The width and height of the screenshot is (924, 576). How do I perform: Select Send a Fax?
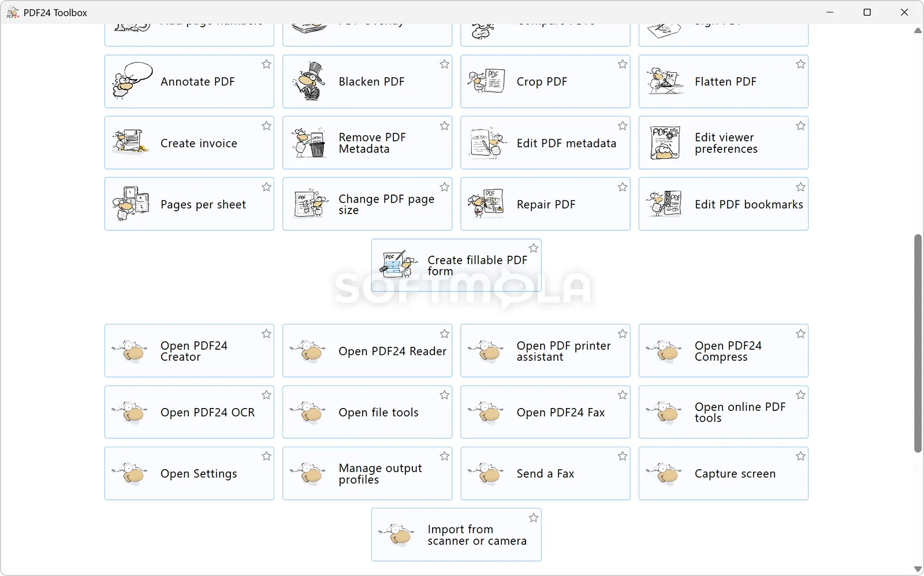(545, 473)
